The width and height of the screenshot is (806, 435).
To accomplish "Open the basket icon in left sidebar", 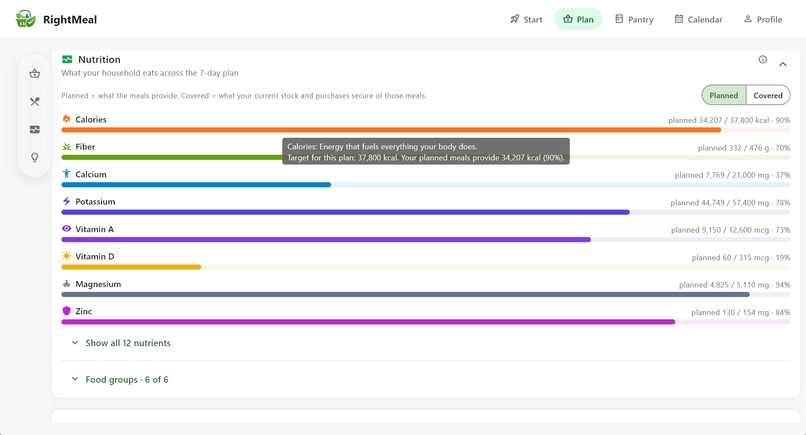I will click(34, 74).
